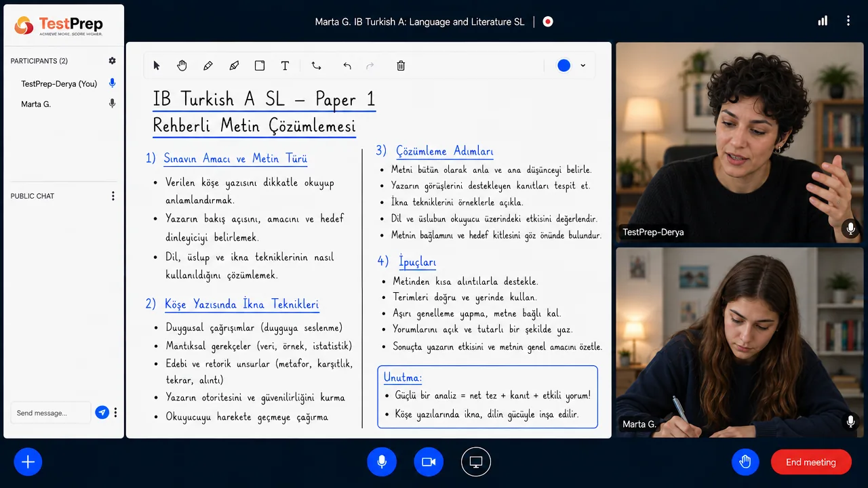The image size is (868, 488).
Task: Redo whiteboard action
Action: click(370, 66)
